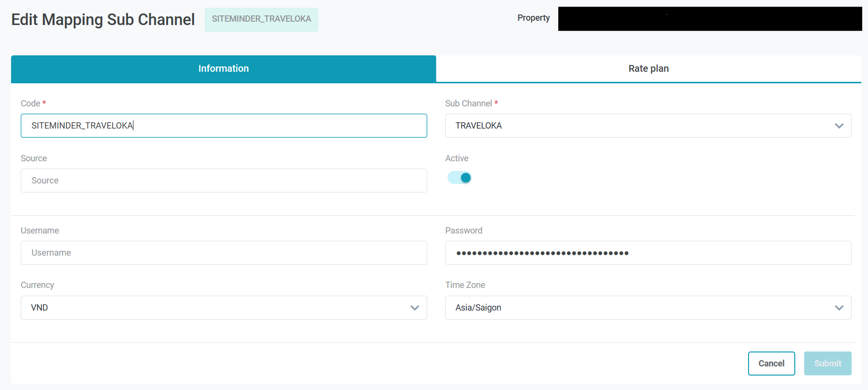868x390 pixels.
Task: Cancel editing the mapping
Action: click(772, 364)
